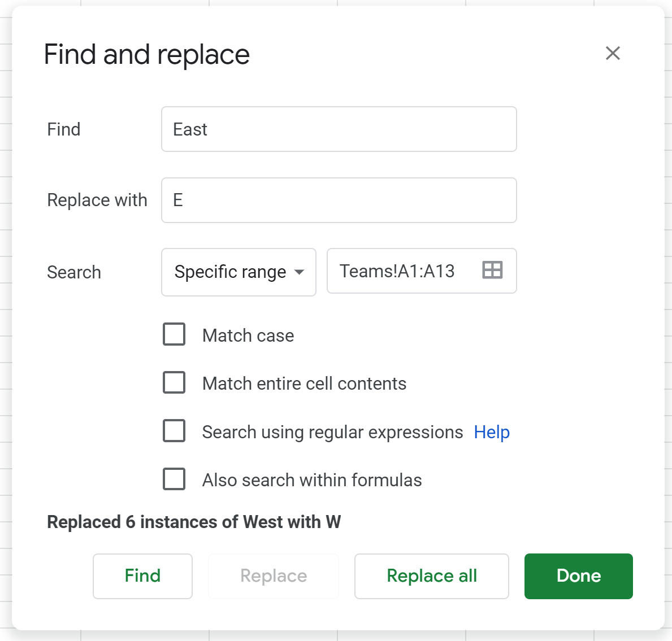Click the replacement result message text
The image size is (672, 641).
click(193, 522)
